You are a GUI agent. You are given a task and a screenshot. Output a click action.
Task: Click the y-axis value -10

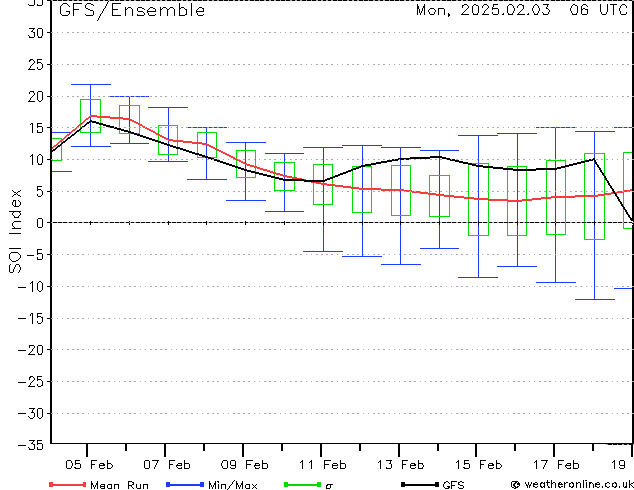point(31,287)
